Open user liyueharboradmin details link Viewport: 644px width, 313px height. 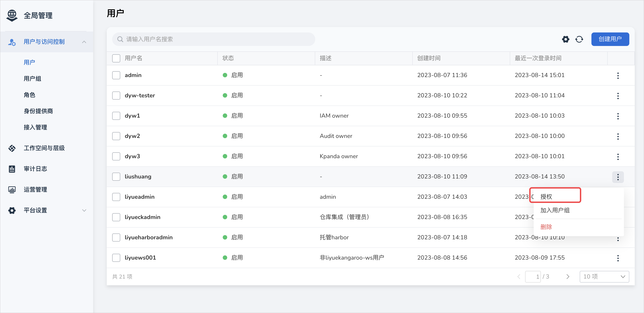click(x=148, y=237)
